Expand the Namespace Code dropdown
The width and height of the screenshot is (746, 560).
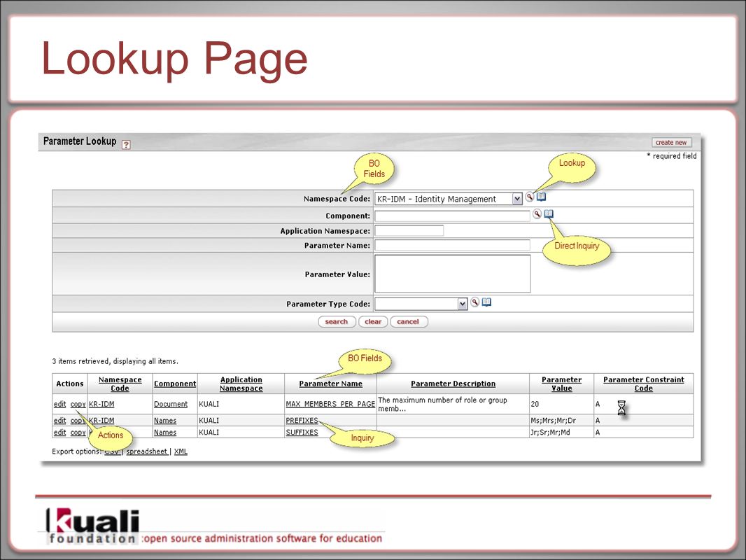click(517, 199)
